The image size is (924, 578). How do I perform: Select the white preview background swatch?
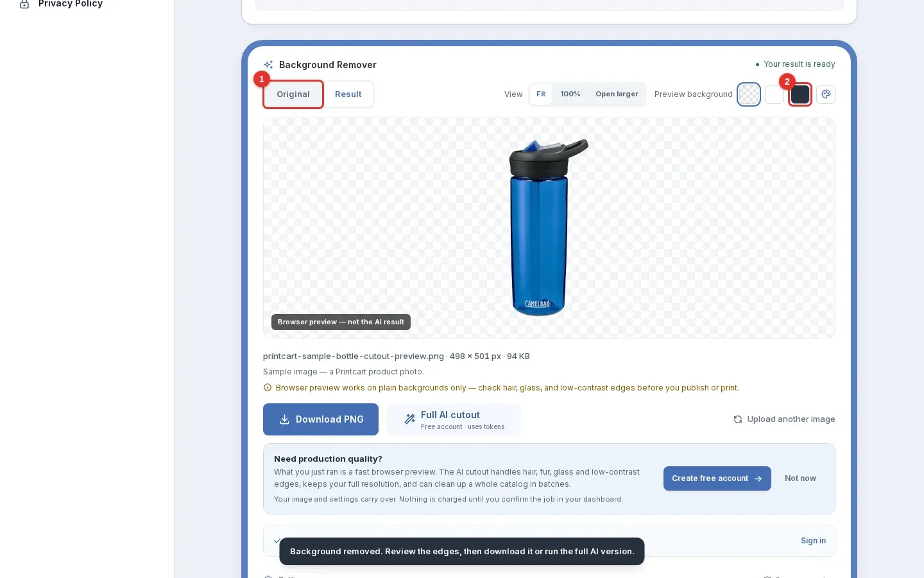pyautogui.click(x=774, y=94)
